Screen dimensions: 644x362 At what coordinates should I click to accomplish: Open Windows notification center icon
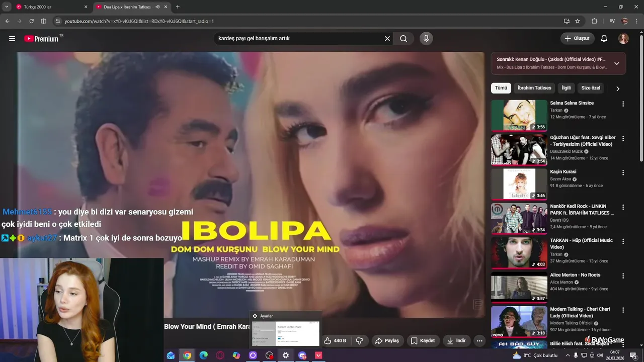click(633, 355)
